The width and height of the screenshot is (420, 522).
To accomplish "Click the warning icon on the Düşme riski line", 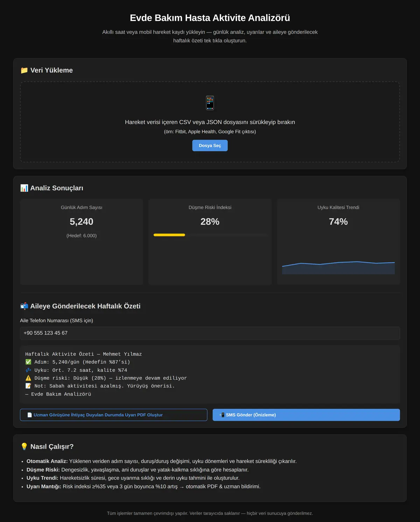I will tap(28, 378).
